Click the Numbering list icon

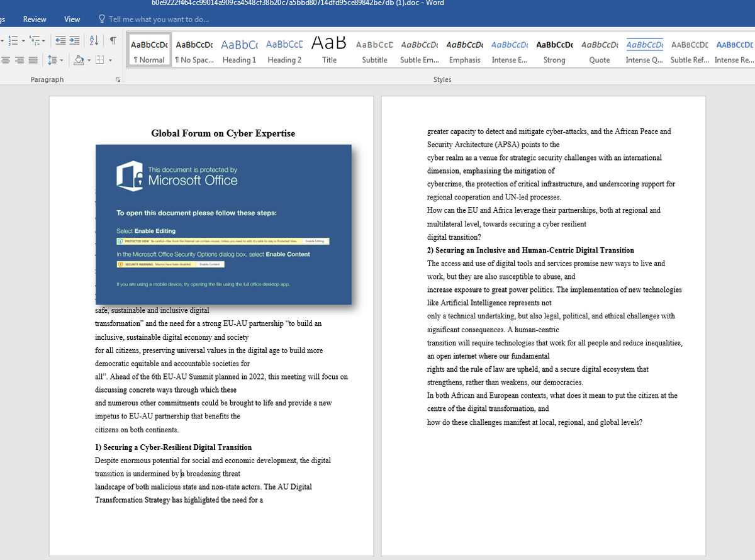coord(13,41)
